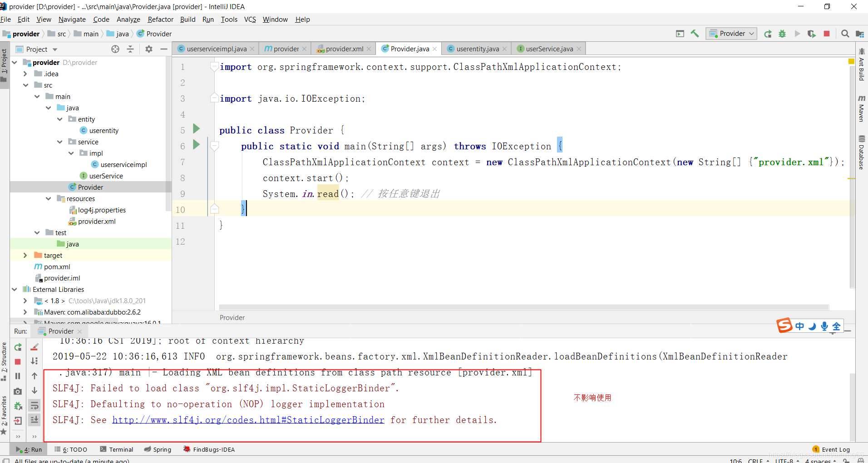Open the Refactor menu
This screenshot has height=463, width=868.
(160, 20)
